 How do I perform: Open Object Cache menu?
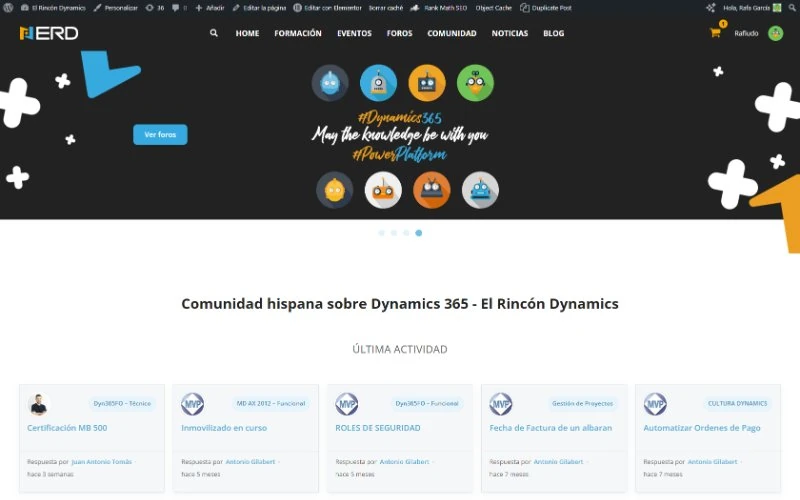(x=493, y=8)
